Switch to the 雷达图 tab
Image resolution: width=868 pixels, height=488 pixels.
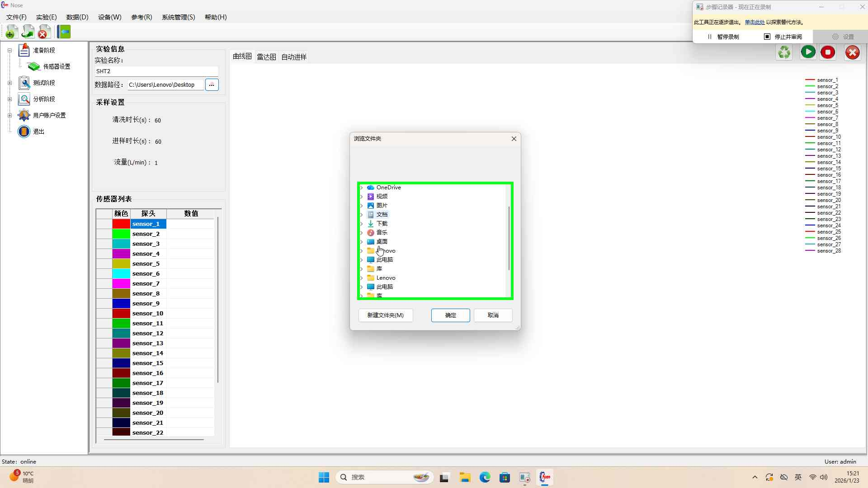pos(266,57)
